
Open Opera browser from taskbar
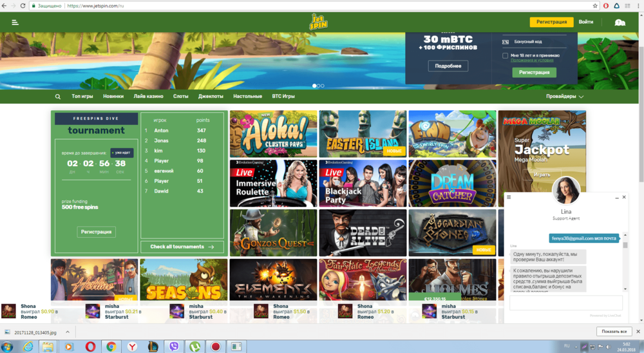click(90, 347)
